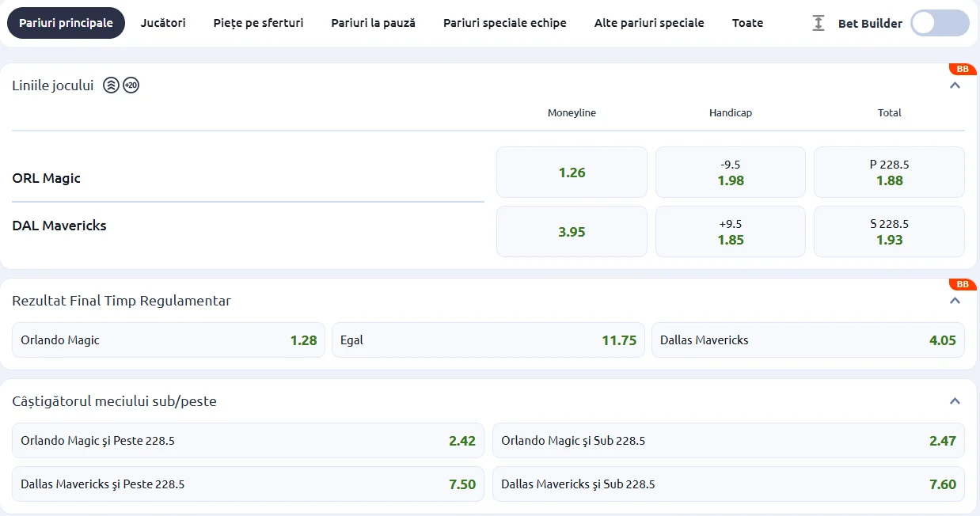This screenshot has width=980, height=516.
Task: Click the triple-chevron icon beside Liniile jocului
Action: pos(111,85)
